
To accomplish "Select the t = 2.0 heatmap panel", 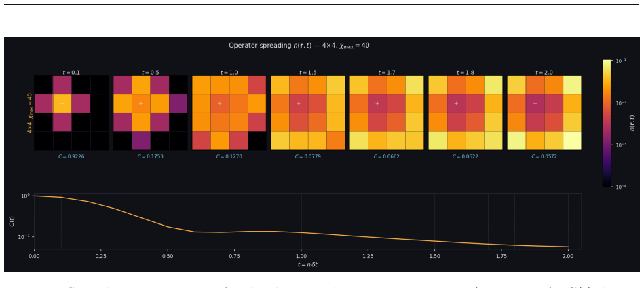I will tap(544, 113).
